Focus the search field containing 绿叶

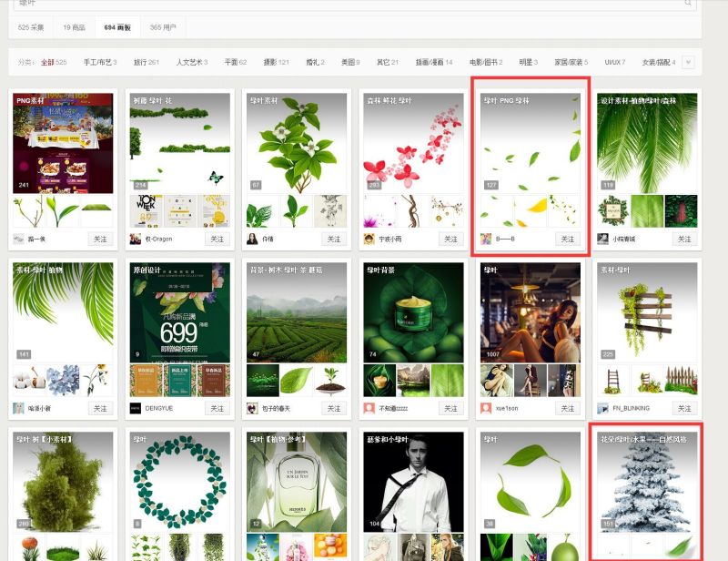click(x=355, y=4)
